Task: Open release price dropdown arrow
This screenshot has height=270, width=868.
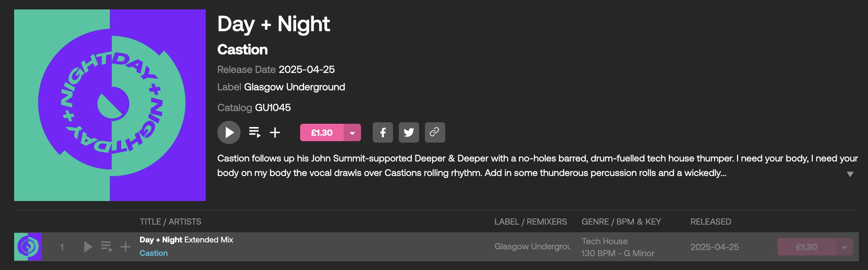Action: coord(352,132)
